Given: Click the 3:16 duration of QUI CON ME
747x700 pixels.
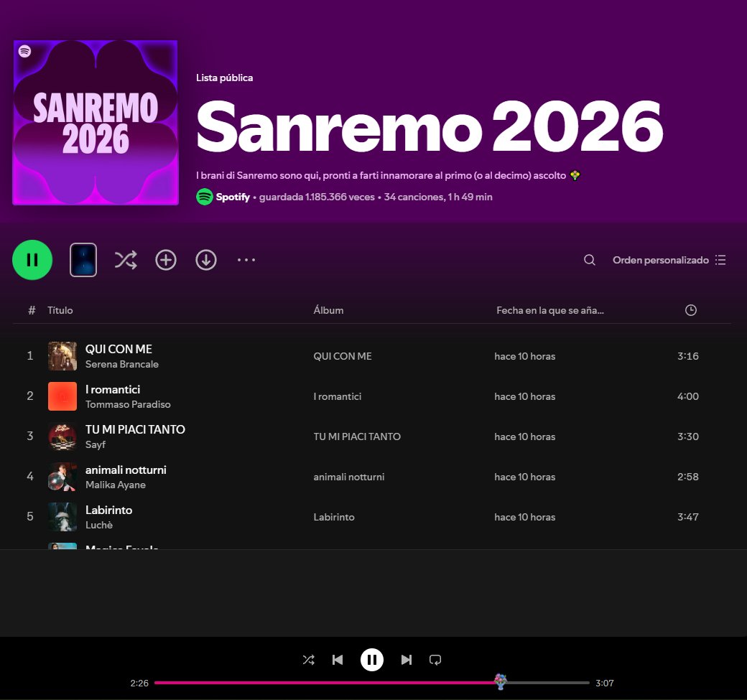Looking at the screenshot, I should [x=688, y=356].
